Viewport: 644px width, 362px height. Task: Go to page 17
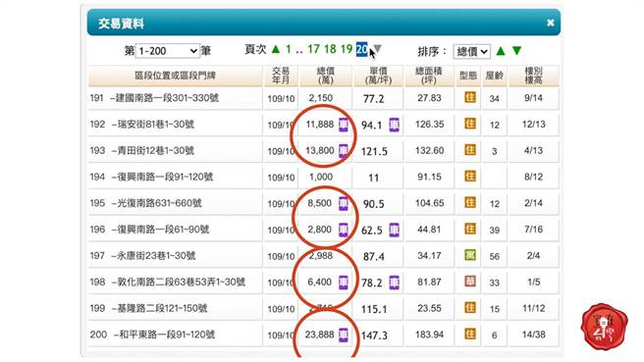[x=313, y=50]
